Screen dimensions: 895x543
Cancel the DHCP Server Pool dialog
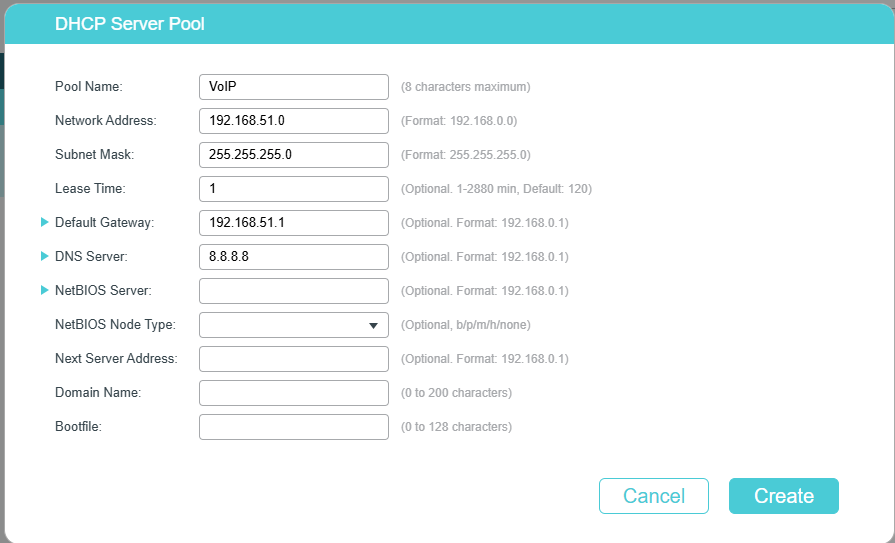coord(654,496)
